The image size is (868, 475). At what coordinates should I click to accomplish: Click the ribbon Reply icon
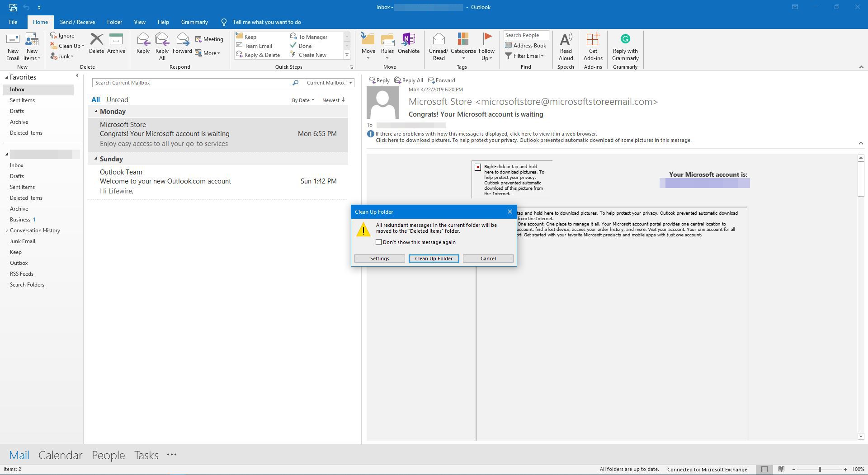(x=143, y=39)
